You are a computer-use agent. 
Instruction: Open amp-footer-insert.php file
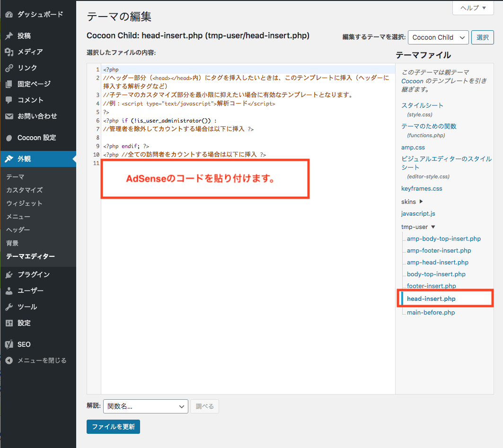coord(439,250)
